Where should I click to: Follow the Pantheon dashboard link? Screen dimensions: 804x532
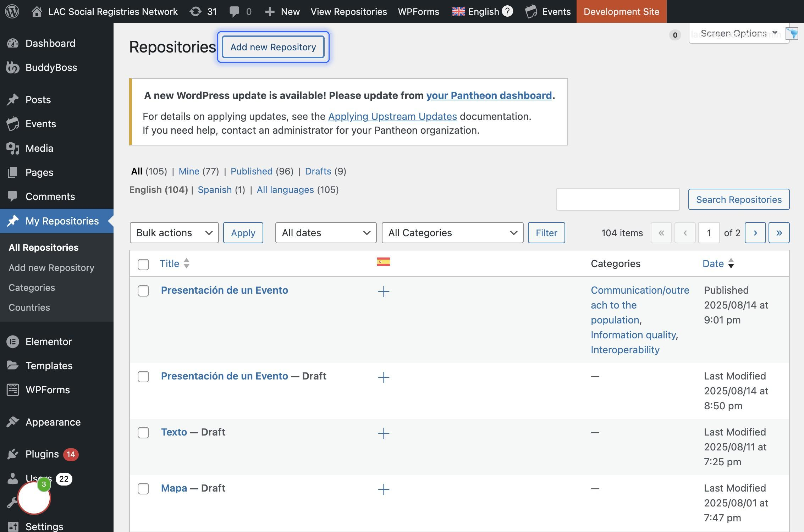tap(489, 95)
